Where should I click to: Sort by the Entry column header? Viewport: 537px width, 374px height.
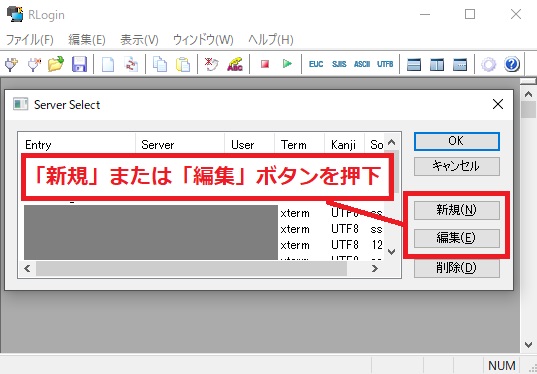click(x=77, y=145)
